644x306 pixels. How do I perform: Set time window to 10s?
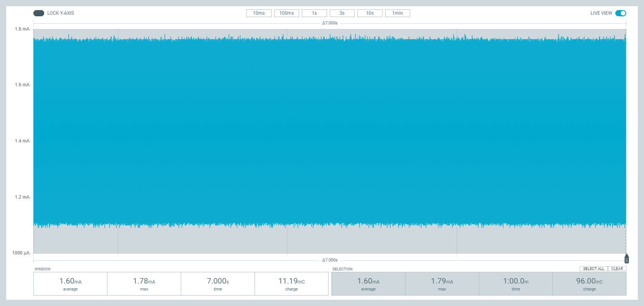pyautogui.click(x=370, y=13)
